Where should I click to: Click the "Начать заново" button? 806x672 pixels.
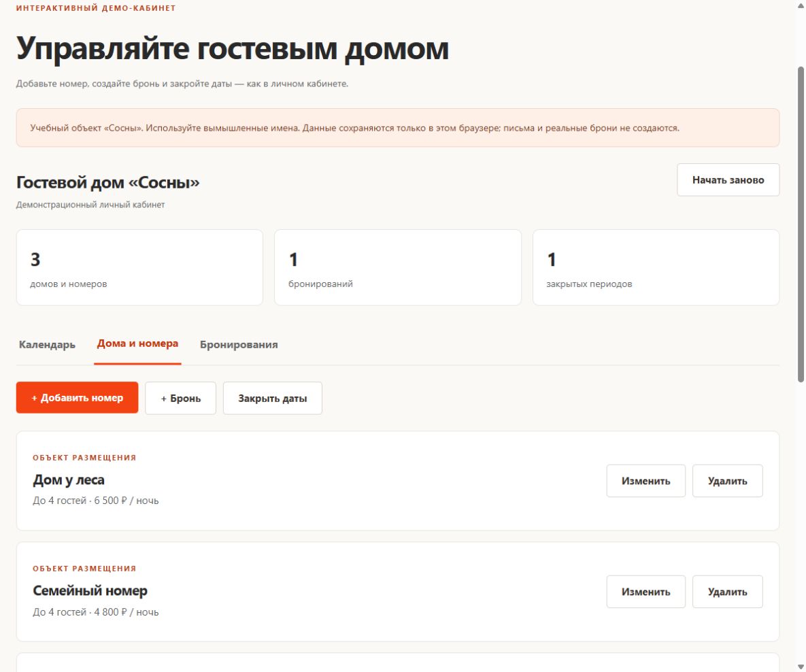click(x=728, y=180)
